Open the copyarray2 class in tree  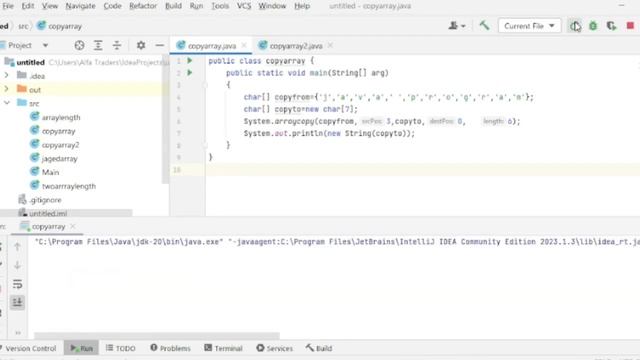point(60,145)
